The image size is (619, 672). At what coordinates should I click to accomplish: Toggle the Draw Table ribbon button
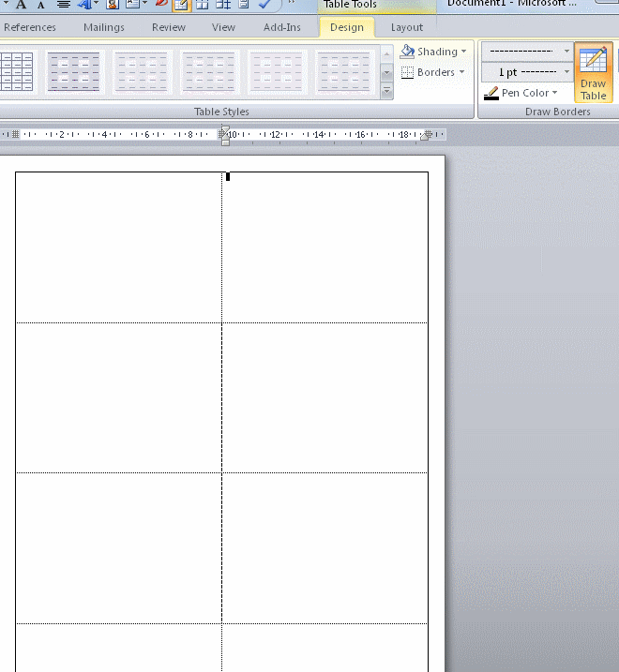tap(594, 72)
